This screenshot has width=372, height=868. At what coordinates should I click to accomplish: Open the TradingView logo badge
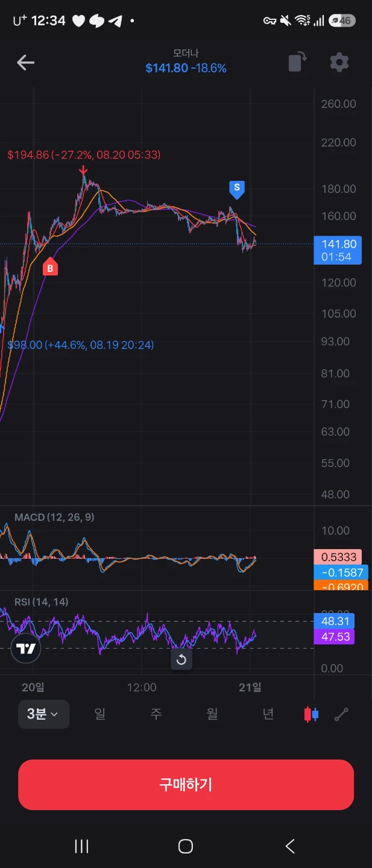(x=26, y=649)
